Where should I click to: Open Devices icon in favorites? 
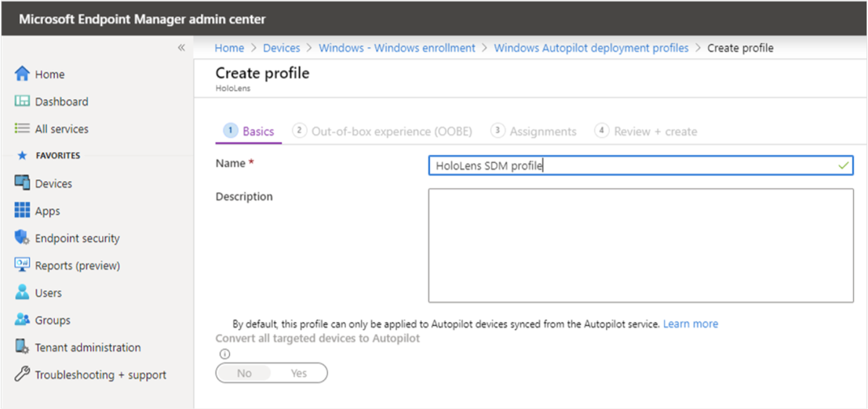click(22, 183)
